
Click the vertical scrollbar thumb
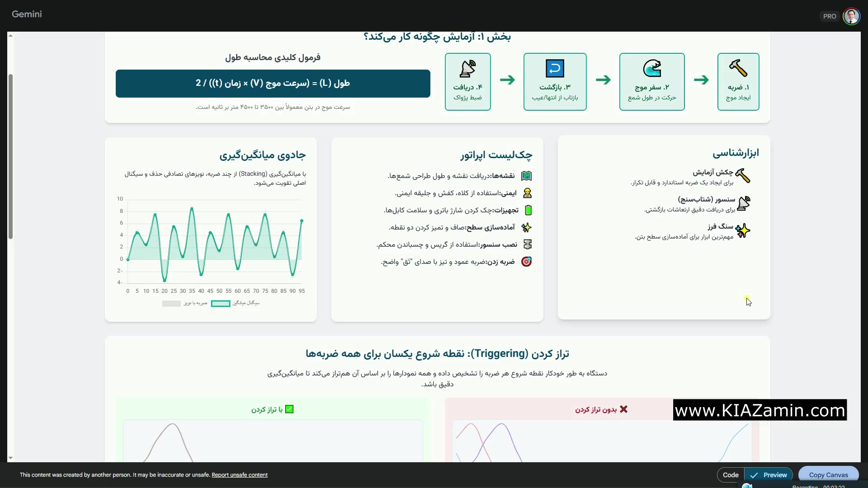coord(10,156)
